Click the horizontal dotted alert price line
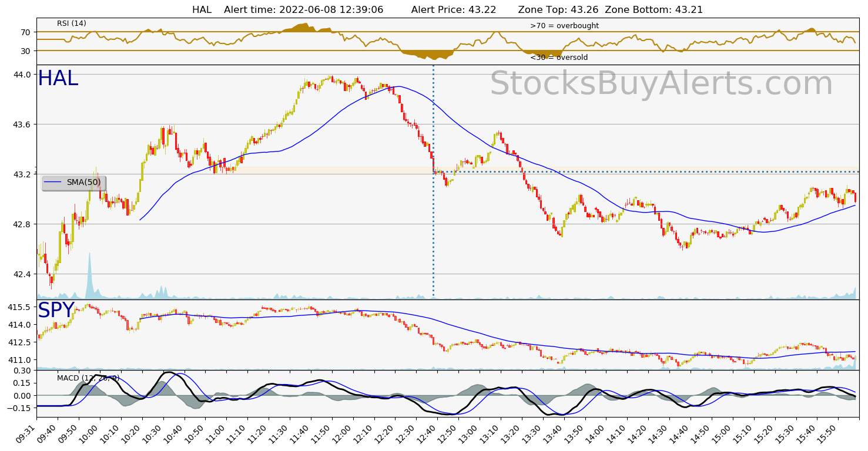Screen dimensions: 868x451 pyautogui.click(x=646, y=172)
